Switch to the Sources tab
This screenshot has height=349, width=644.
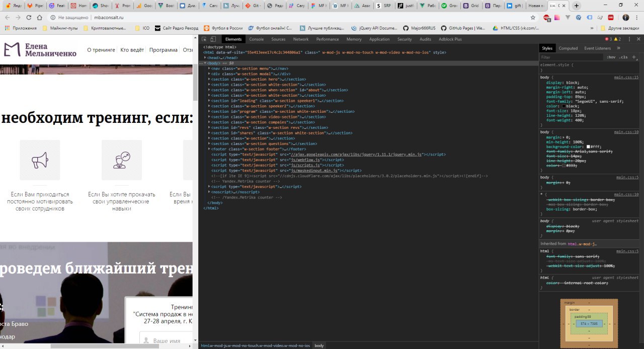pyautogui.click(x=278, y=39)
